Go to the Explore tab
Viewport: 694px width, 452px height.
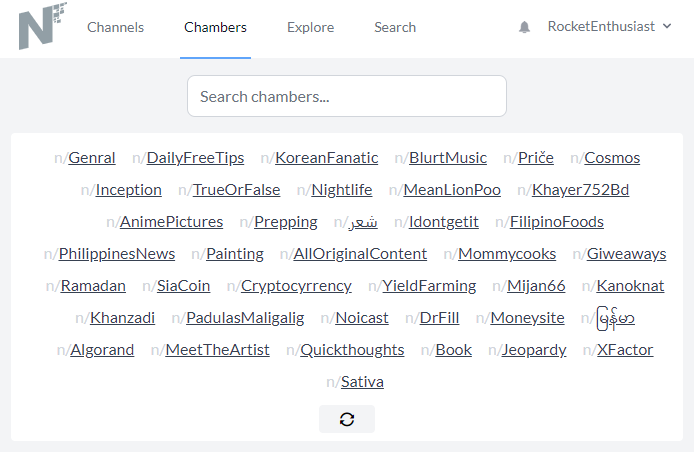[310, 27]
